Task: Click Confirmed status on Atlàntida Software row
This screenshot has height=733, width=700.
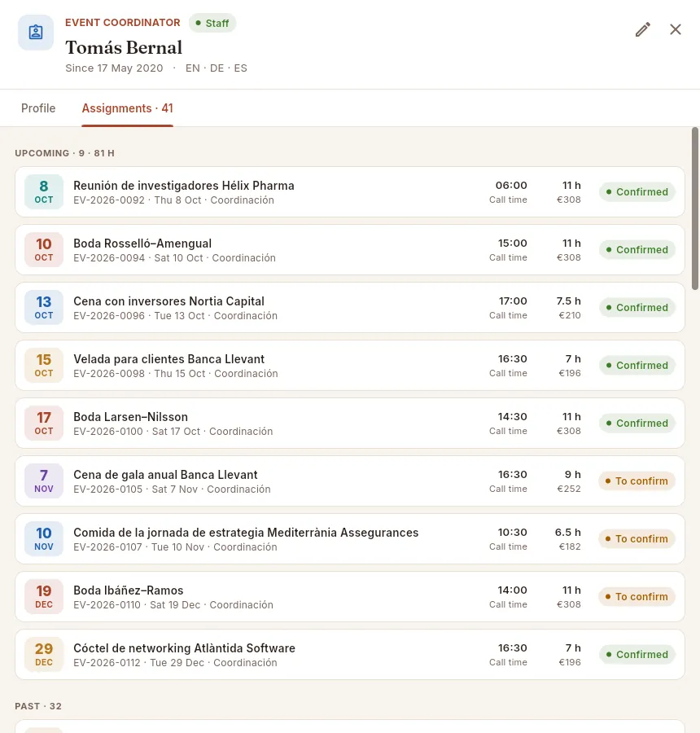Action: pos(637,655)
